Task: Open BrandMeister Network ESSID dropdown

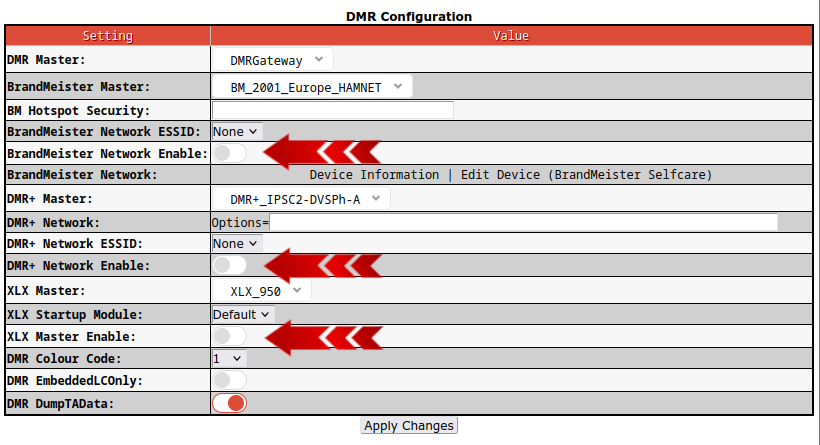Action: coord(236,131)
